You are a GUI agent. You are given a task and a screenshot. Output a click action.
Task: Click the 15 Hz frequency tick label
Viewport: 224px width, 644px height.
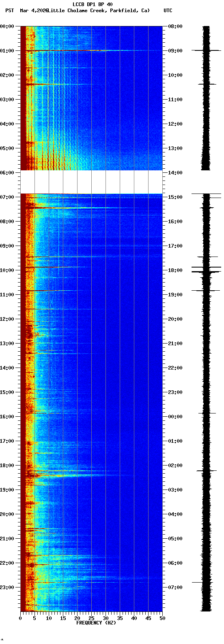pos(63,618)
